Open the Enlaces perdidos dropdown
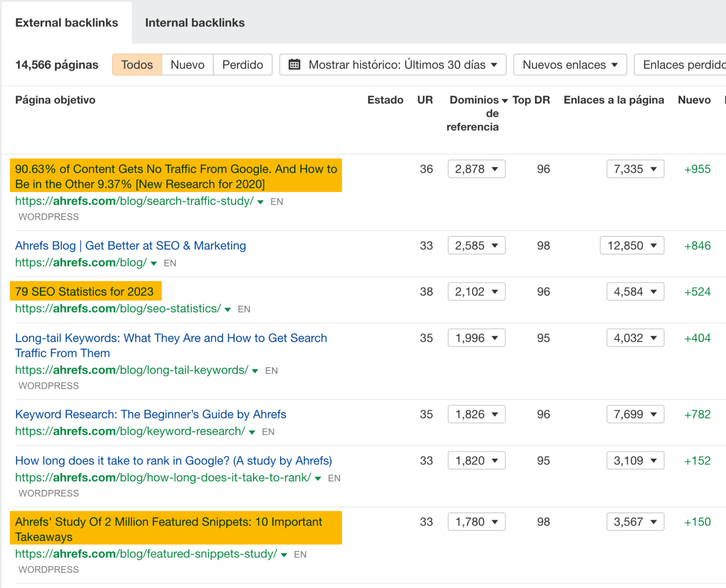The height and width of the screenshot is (588, 726). click(687, 64)
